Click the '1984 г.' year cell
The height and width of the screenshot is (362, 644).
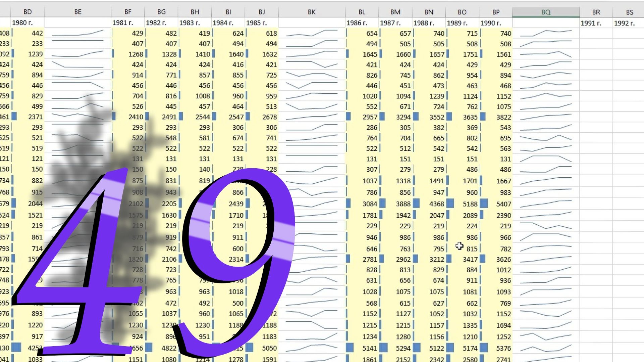pos(228,23)
